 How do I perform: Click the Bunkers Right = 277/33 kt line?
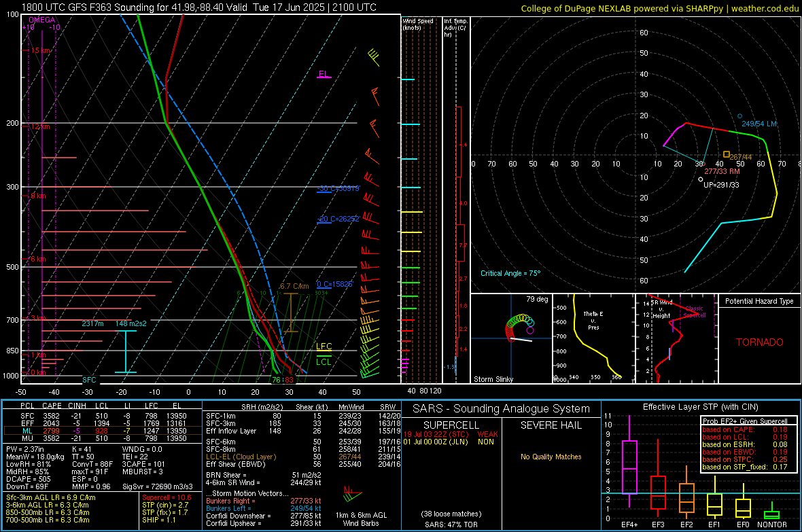coord(264,501)
